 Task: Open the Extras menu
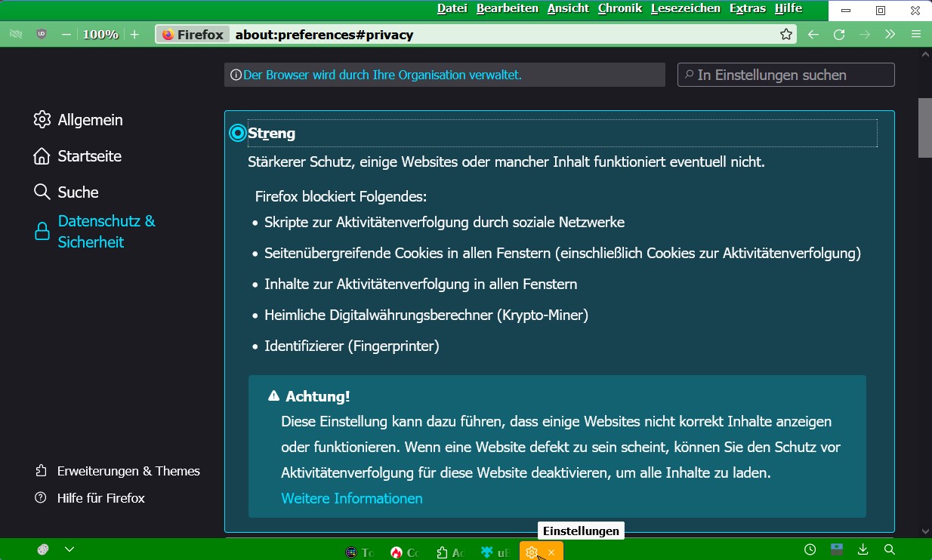(748, 8)
